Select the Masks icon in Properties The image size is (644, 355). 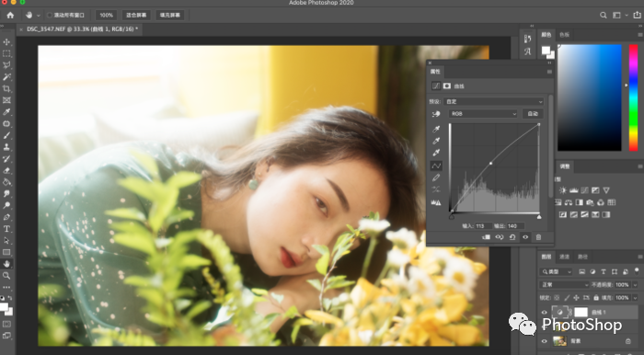click(447, 86)
